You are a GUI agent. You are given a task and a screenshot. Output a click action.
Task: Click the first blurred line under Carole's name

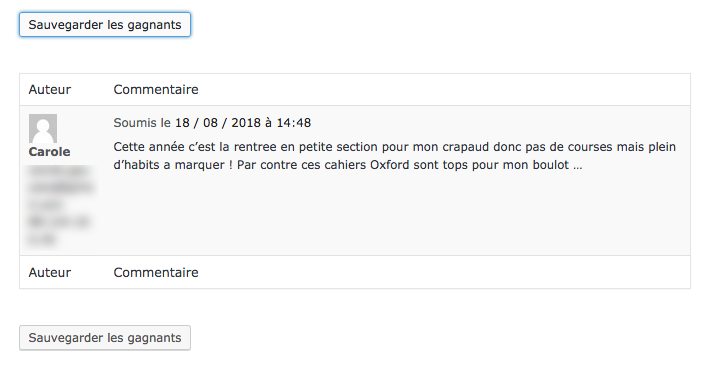click(59, 171)
